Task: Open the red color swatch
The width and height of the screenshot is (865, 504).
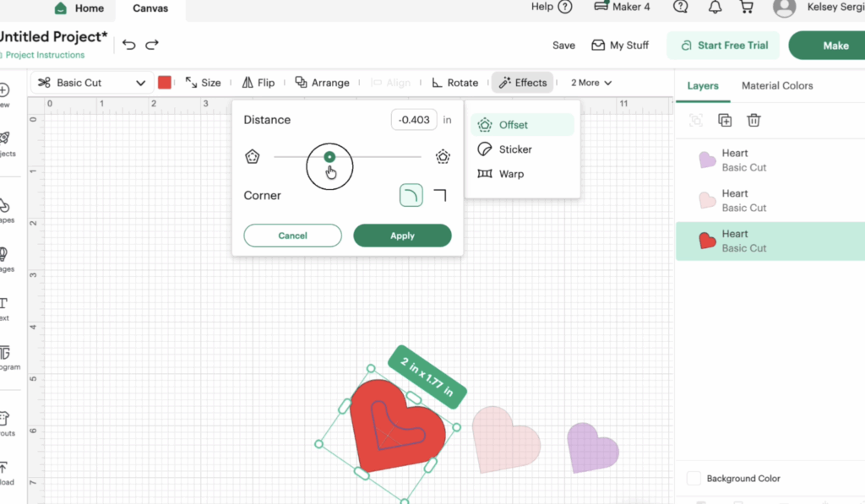Action: coord(165,83)
